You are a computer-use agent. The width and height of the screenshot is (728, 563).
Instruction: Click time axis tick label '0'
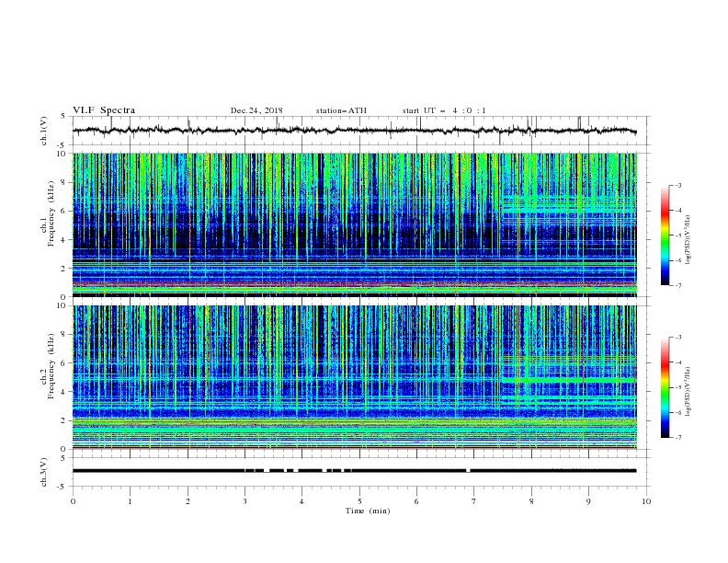point(73,501)
